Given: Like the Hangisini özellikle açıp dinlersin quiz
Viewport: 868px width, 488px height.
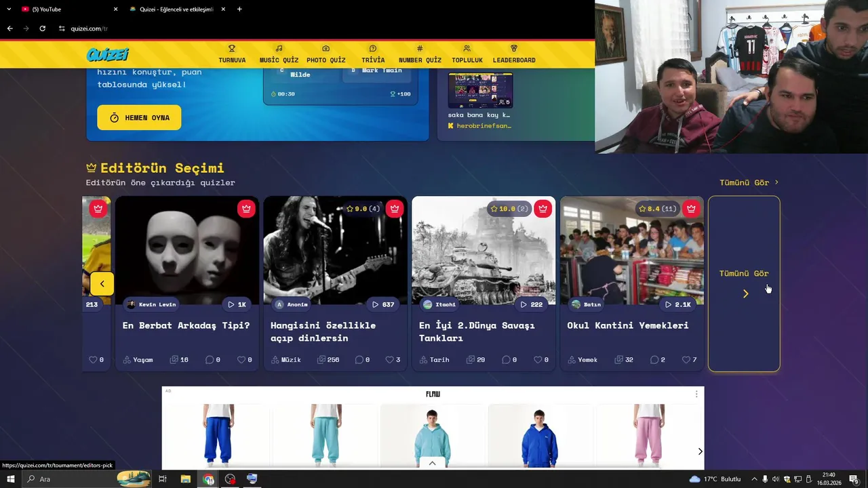Looking at the screenshot, I should pyautogui.click(x=393, y=360).
